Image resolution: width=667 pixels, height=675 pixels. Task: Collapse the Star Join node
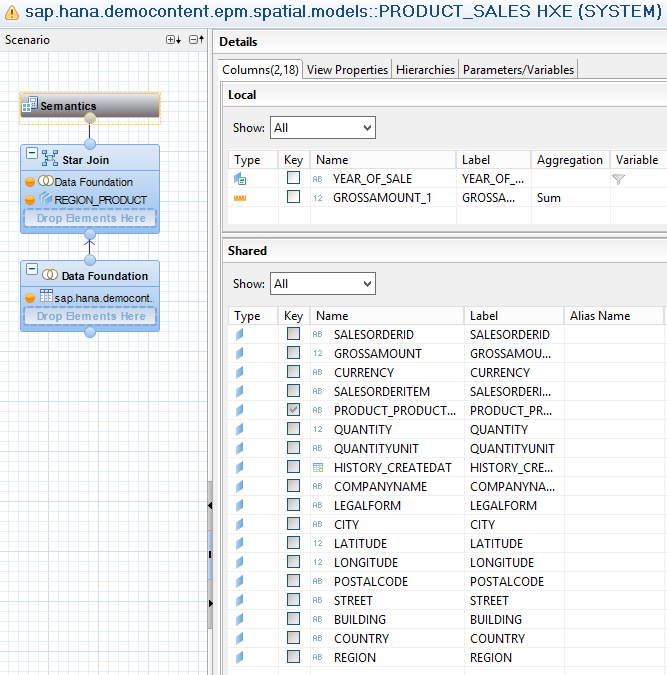[32, 153]
